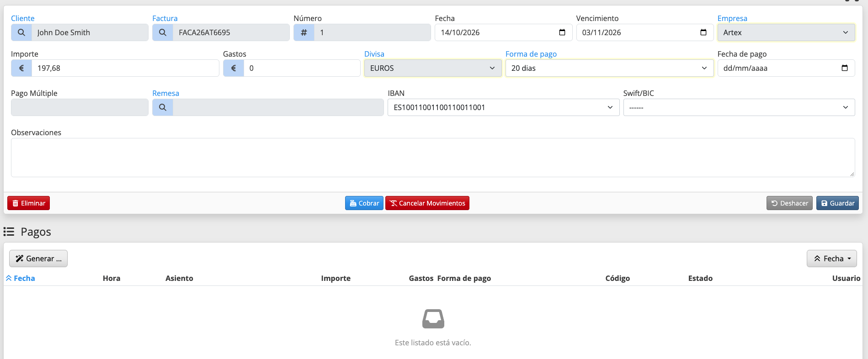Open the Fecha sort order dropdown
868x359 pixels.
pos(832,259)
